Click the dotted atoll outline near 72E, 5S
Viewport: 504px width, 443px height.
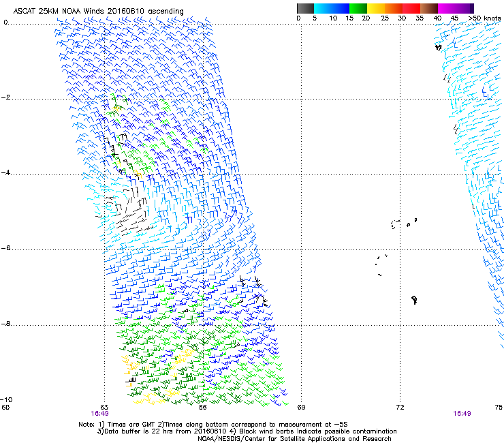pos(395,224)
